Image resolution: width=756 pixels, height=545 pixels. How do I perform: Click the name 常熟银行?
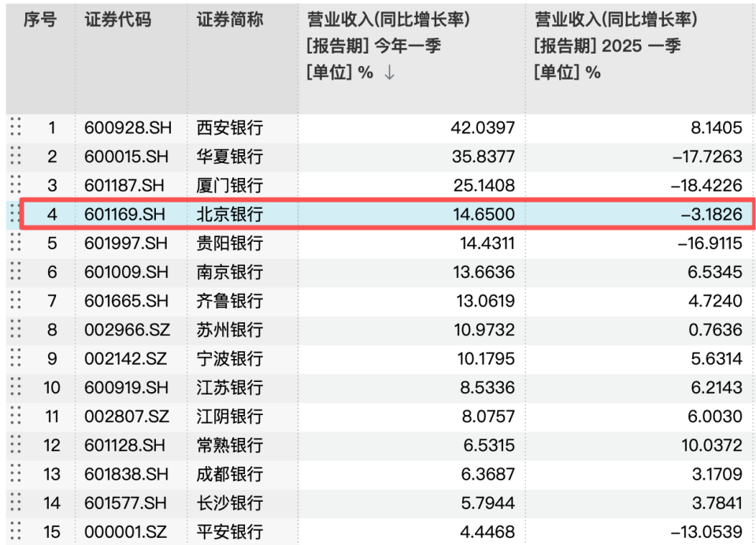click(230, 445)
